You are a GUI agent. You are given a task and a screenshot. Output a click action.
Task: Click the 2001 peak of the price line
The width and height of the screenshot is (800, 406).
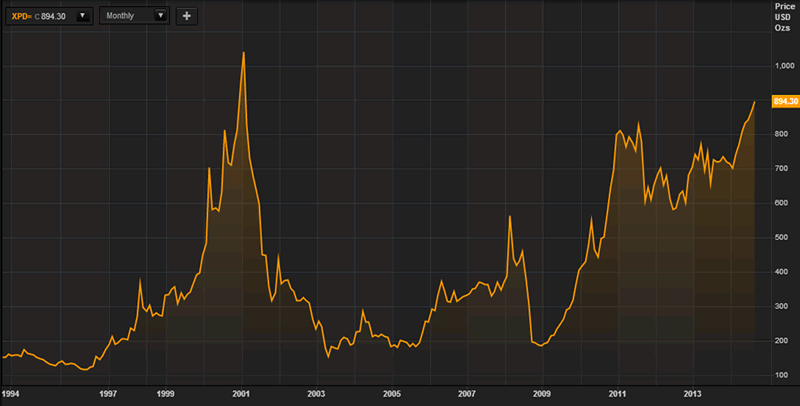243,52
